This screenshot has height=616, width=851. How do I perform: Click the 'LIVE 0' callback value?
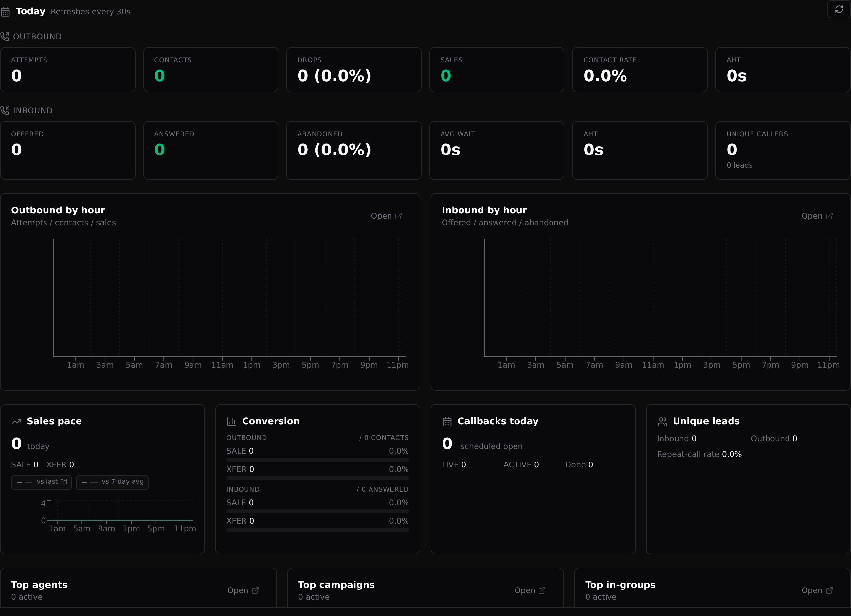pyautogui.click(x=454, y=465)
